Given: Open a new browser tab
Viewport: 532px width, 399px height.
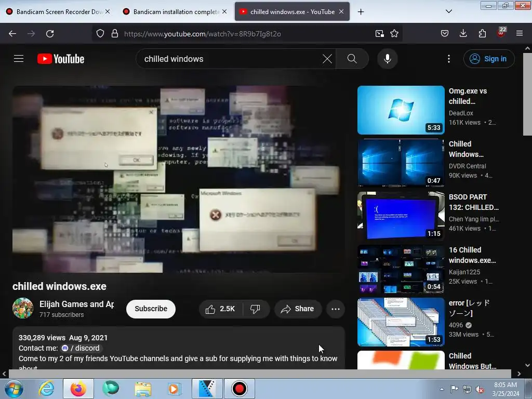Looking at the screenshot, I should [x=361, y=12].
